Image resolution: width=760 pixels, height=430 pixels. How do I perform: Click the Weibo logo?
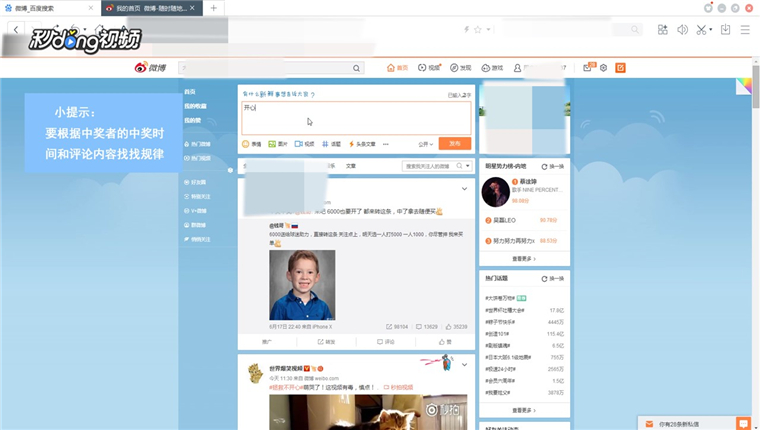click(x=150, y=67)
